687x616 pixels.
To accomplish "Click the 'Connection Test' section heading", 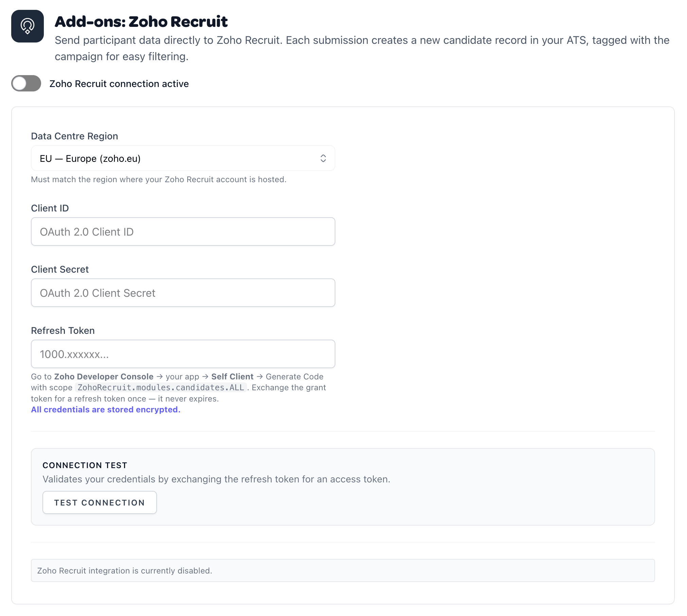I will pos(85,465).
